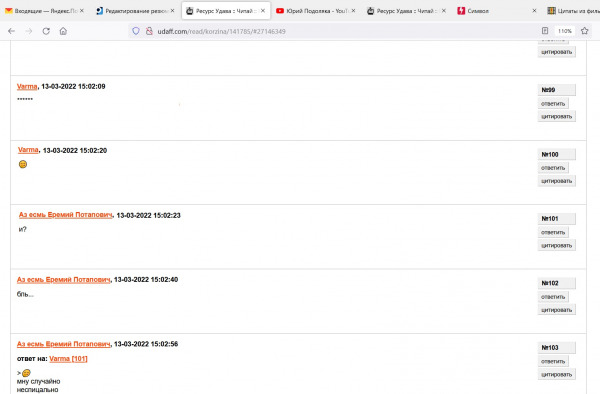
Task: Quote comment №101 with цитировать
Action: [x=556, y=245]
